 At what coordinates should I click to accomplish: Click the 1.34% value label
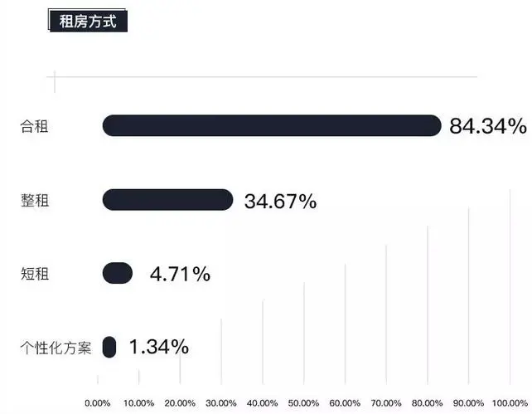(159, 347)
